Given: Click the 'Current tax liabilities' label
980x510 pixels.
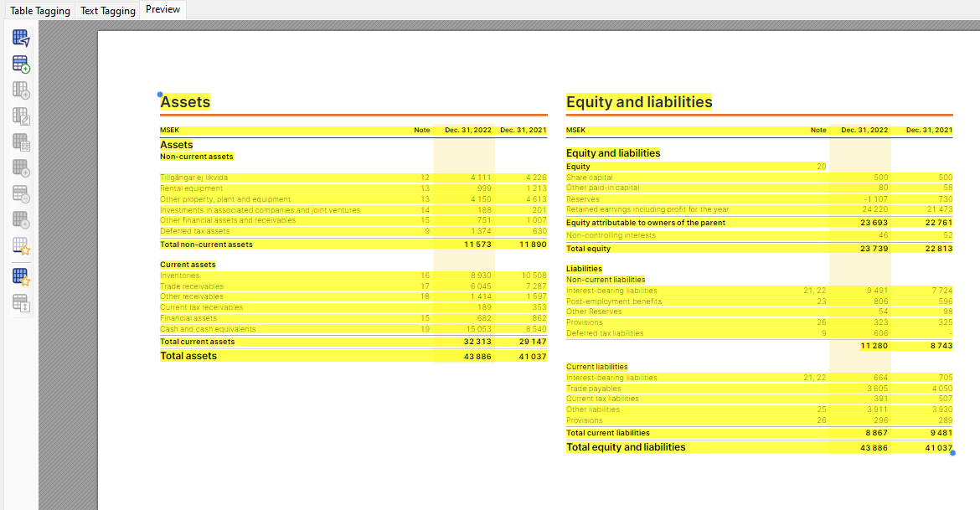Looking at the screenshot, I should pyautogui.click(x=602, y=399).
